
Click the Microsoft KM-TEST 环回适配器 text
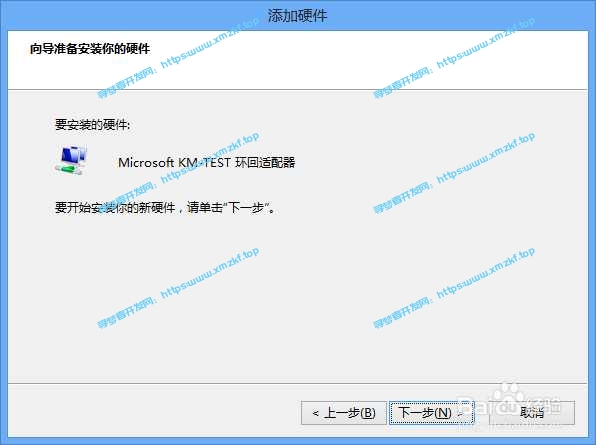(206, 163)
